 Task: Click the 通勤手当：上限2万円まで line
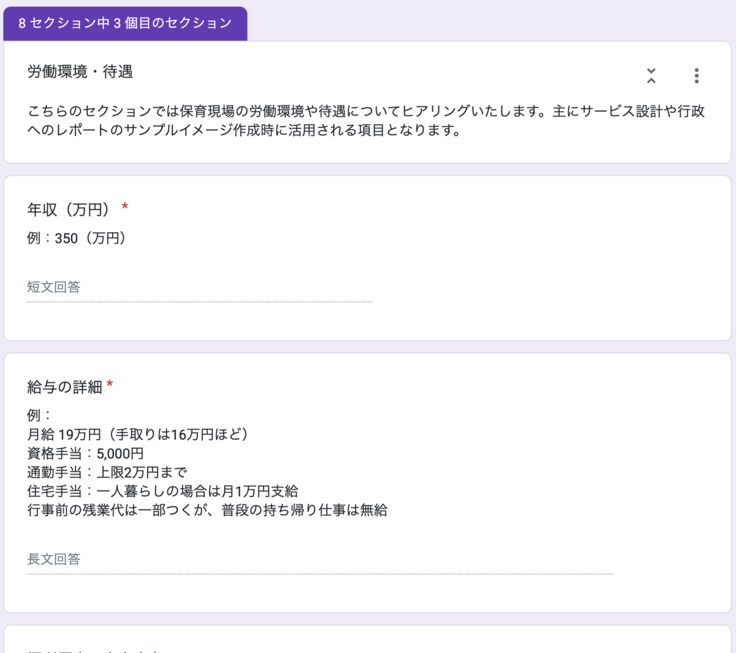click(x=107, y=472)
